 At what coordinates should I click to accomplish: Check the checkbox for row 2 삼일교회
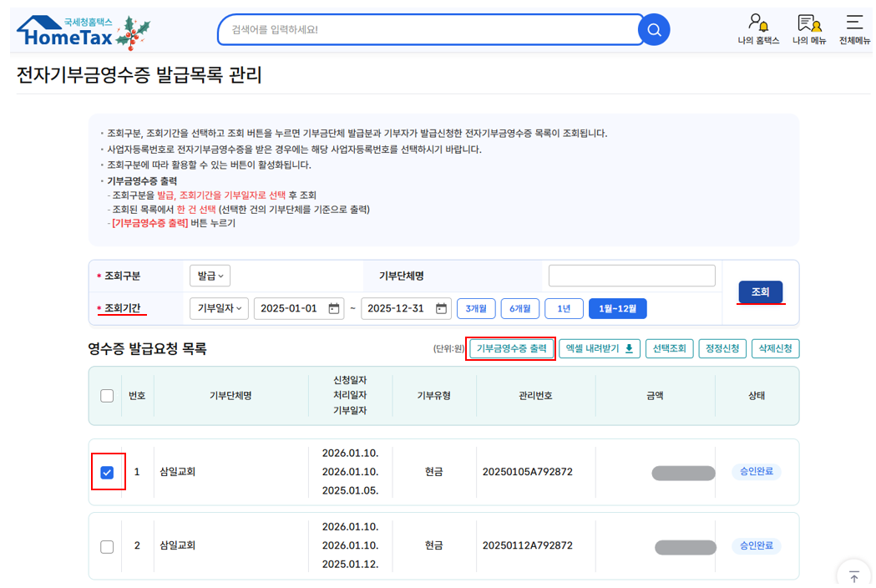point(107,546)
